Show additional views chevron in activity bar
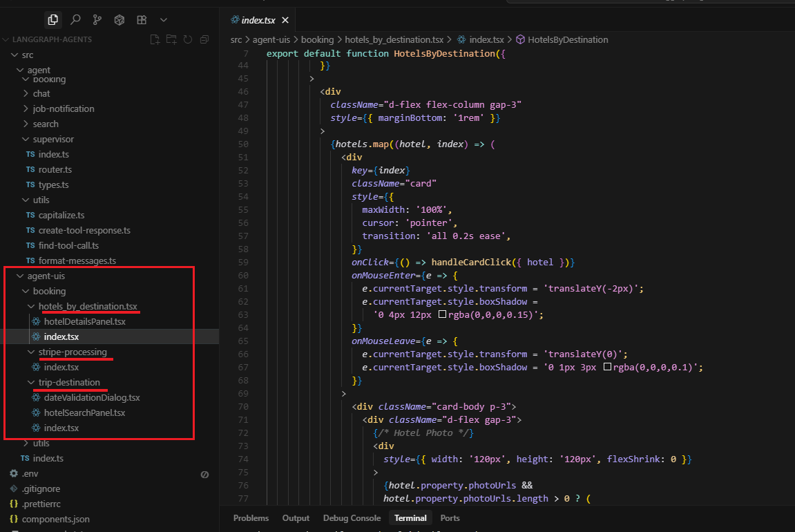The width and height of the screenshot is (795, 532). coord(164,20)
